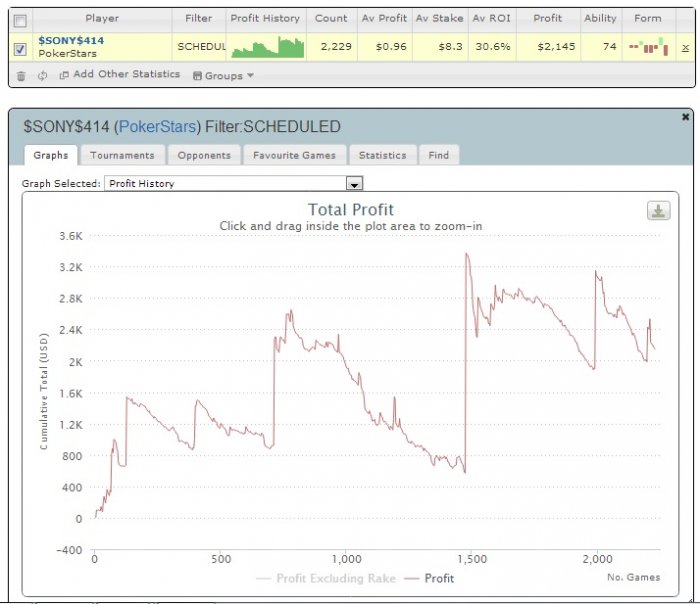700x604 pixels.
Task: Click Add Other Statistics
Action: (x=120, y=75)
